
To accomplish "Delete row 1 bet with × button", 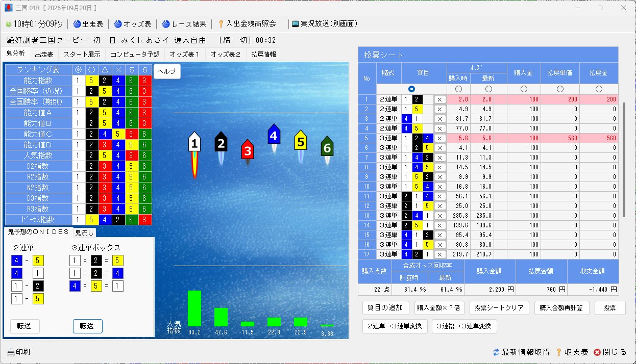I will 440,99.
